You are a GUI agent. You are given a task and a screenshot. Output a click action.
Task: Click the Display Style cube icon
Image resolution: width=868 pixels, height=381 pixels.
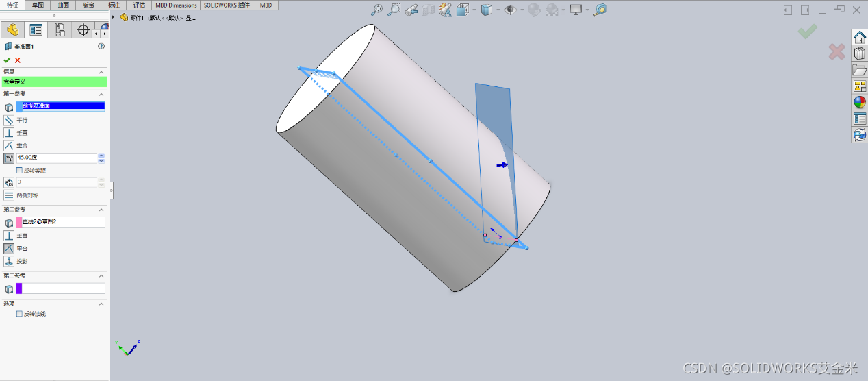click(x=486, y=10)
